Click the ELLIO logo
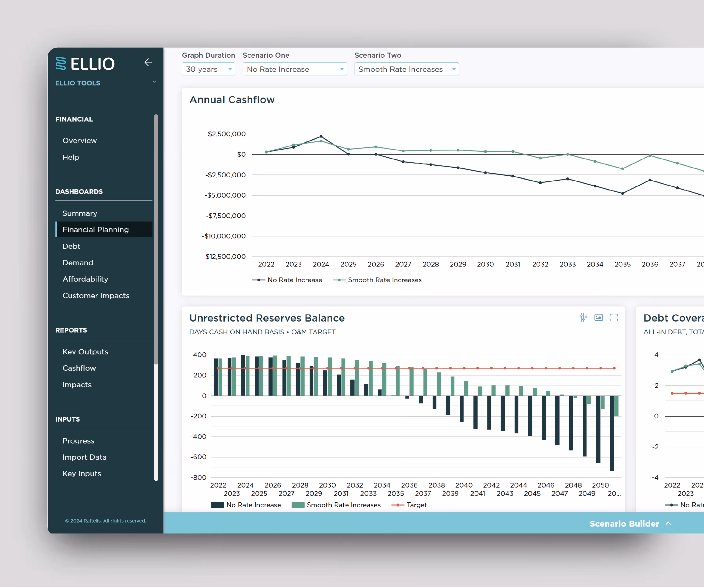 85,64
